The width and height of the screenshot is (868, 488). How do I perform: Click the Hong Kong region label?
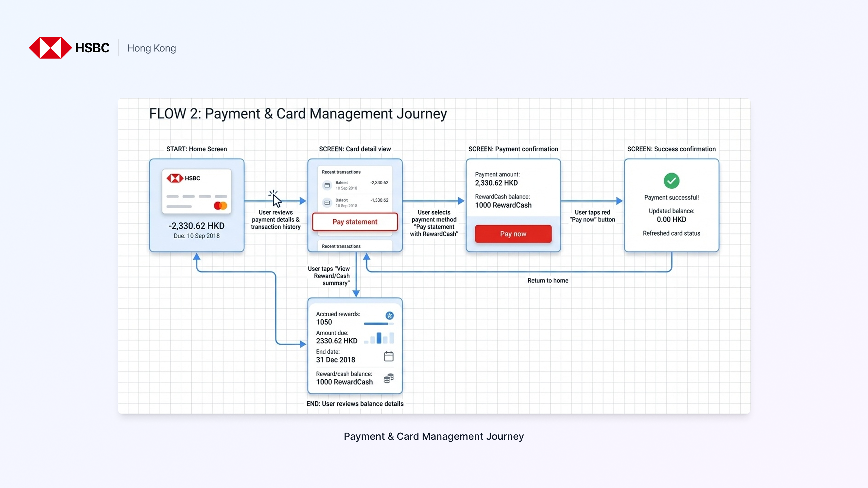click(x=152, y=48)
